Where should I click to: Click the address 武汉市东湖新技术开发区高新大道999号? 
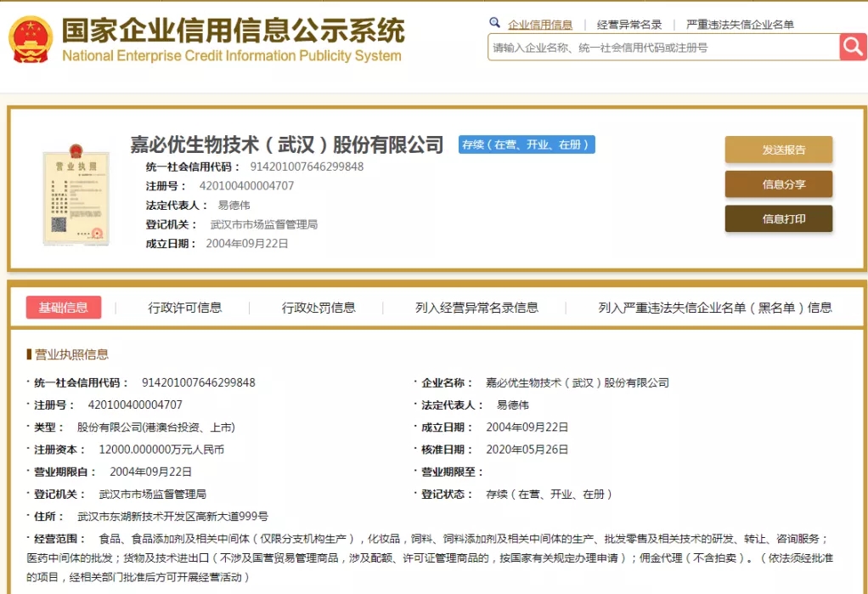(172, 517)
